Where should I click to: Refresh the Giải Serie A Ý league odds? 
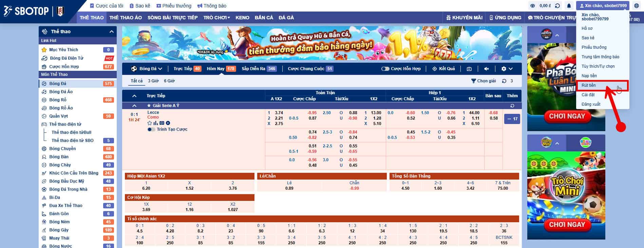point(512,106)
